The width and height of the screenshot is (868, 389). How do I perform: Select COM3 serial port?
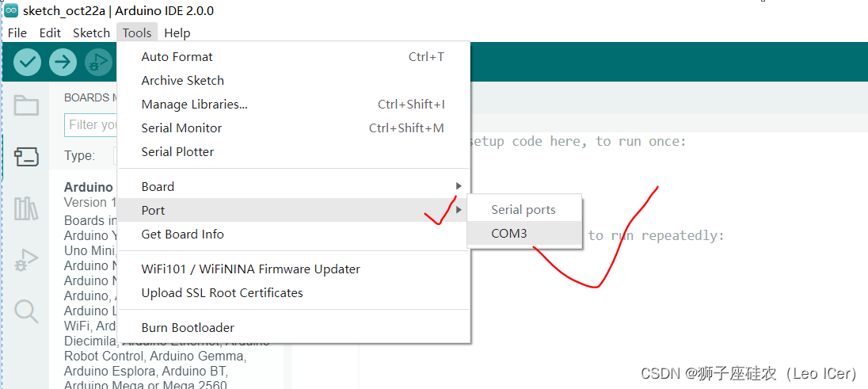click(x=524, y=233)
